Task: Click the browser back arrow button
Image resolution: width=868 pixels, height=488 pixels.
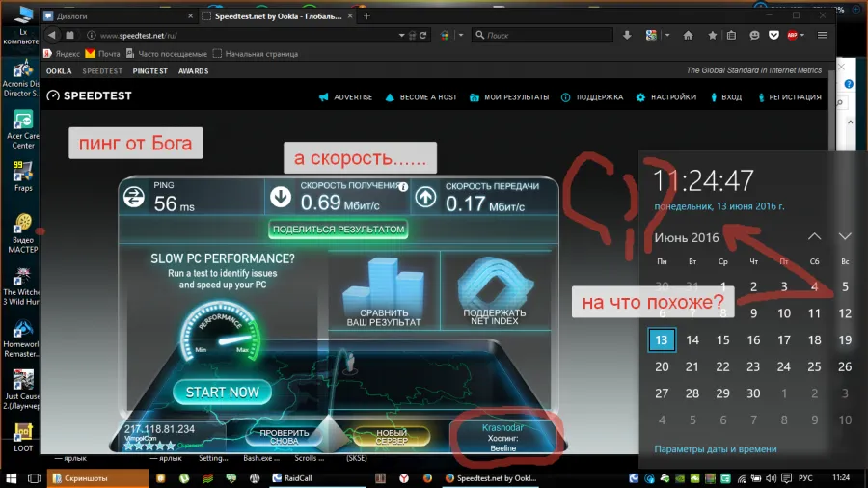Action: coord(51,35)
